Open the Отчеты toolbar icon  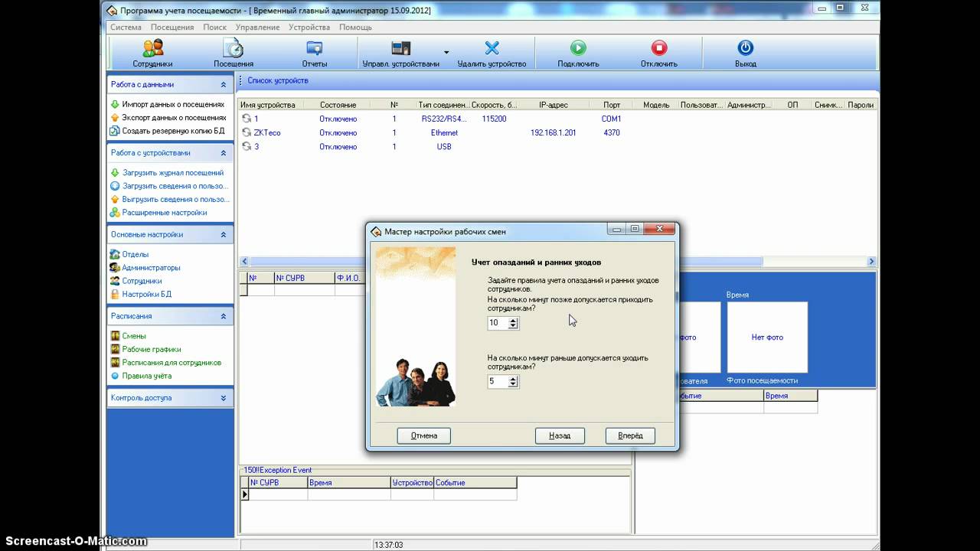(314, 48)
